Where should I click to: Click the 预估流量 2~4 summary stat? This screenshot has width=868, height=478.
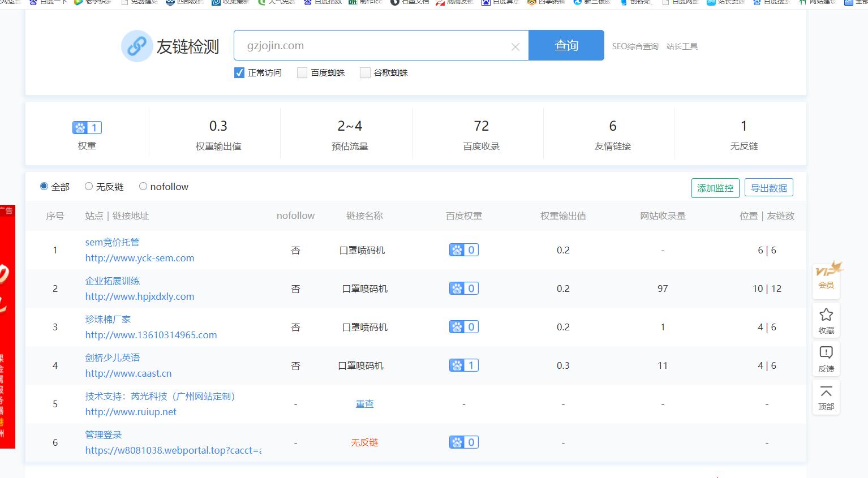(350, 134)
